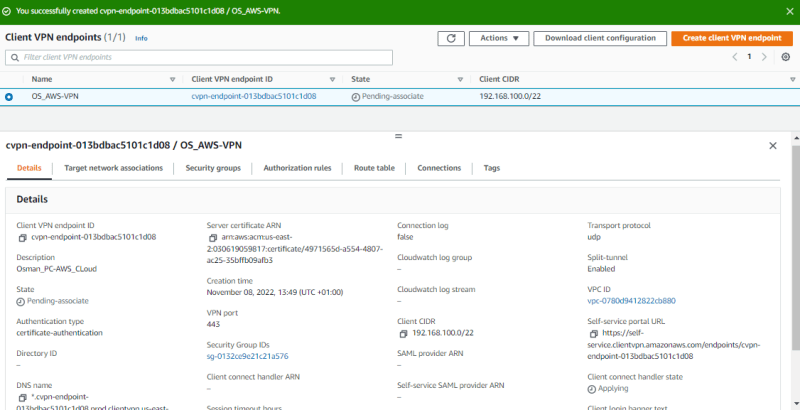Switch to the Details tab
The image size is (800, 410).
[29, 168]
